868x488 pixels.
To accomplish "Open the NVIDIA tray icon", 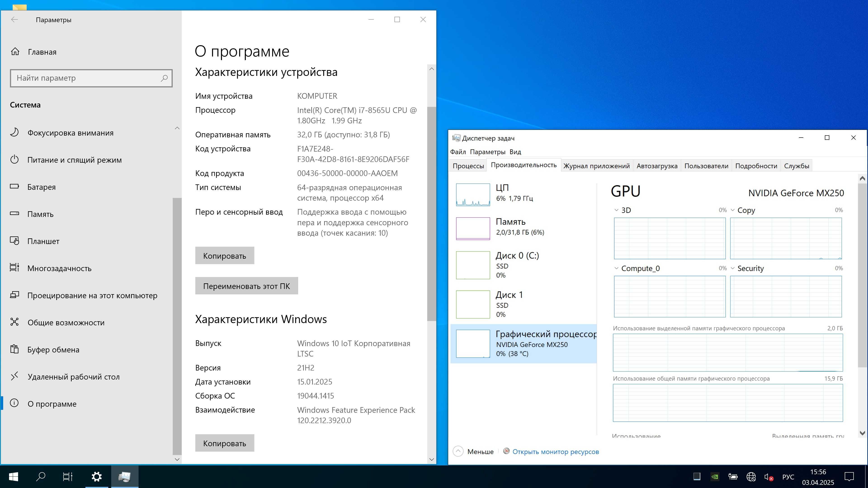I will [715, 477].
